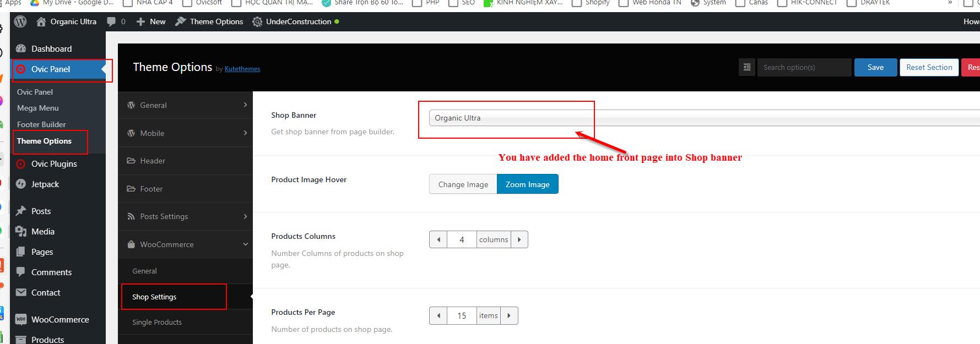Click the WooCommerce icon in sidebar
980x344 pixels.
[21, 319]
